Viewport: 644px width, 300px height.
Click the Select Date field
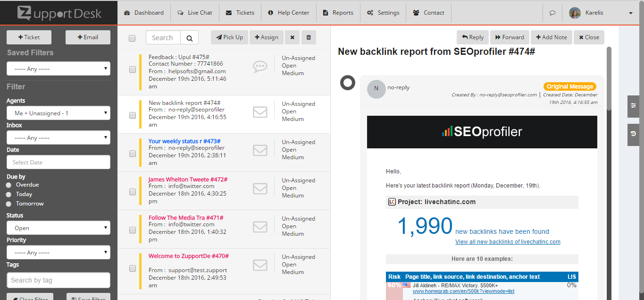[59, 162]
